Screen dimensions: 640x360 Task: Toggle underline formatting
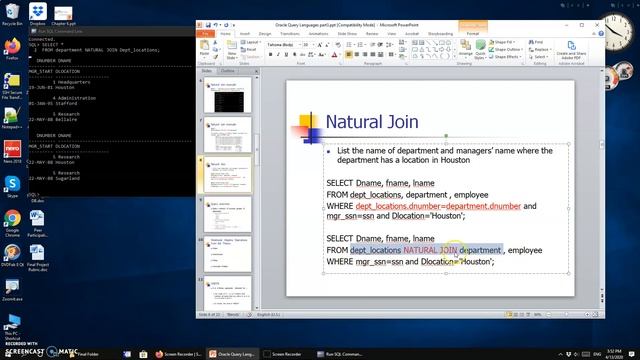tap(286, 54)
